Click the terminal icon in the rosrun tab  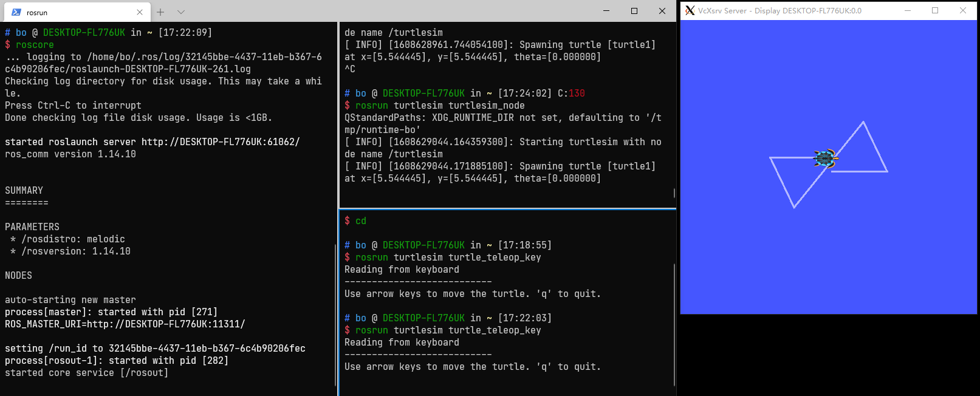point(16,12)
